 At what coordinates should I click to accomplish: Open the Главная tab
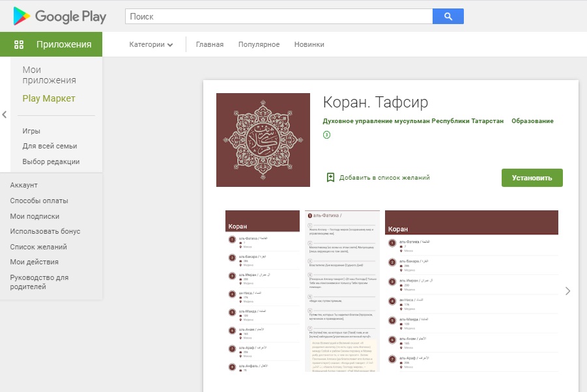click(210, 44)
